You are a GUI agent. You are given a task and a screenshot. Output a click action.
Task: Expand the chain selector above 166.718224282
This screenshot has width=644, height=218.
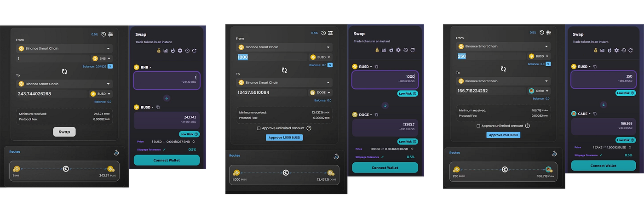click(503, 81)
